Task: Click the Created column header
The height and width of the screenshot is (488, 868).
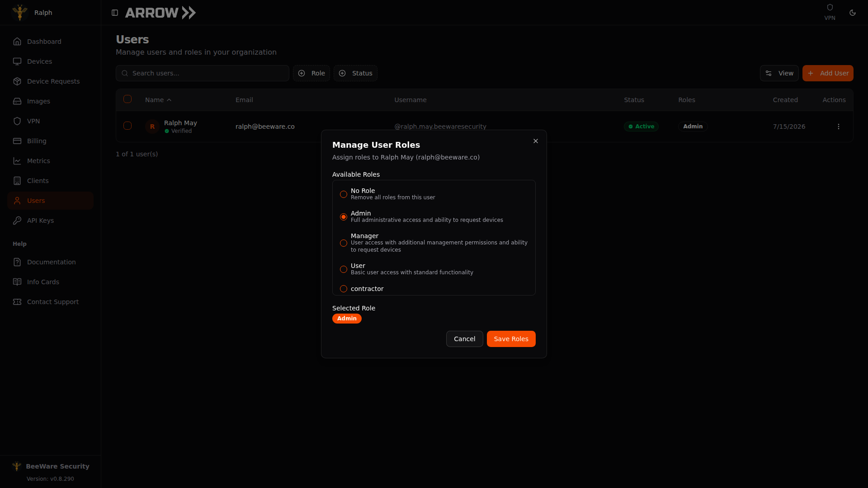Action: (x=785, y=100)
